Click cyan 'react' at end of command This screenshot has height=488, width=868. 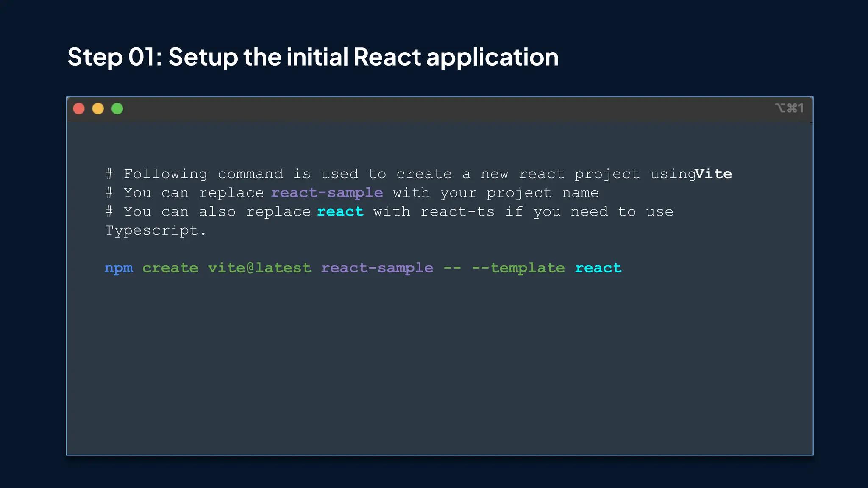[598, 268]
